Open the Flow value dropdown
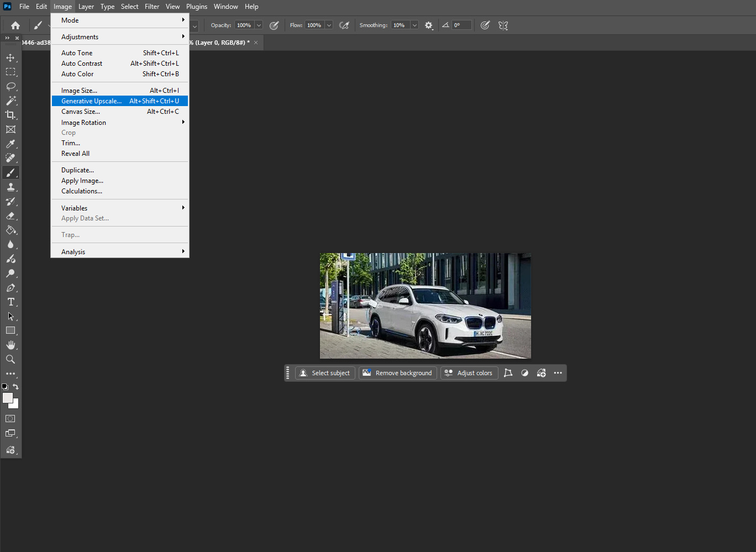 (x=329, y=25)
